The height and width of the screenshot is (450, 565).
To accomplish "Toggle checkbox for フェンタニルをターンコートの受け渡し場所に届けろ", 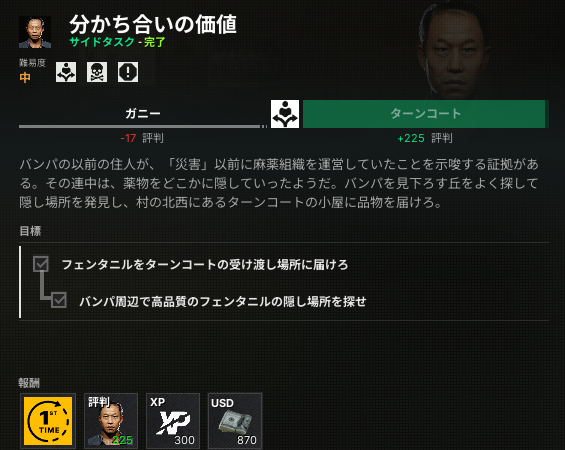I will (41, 264).
